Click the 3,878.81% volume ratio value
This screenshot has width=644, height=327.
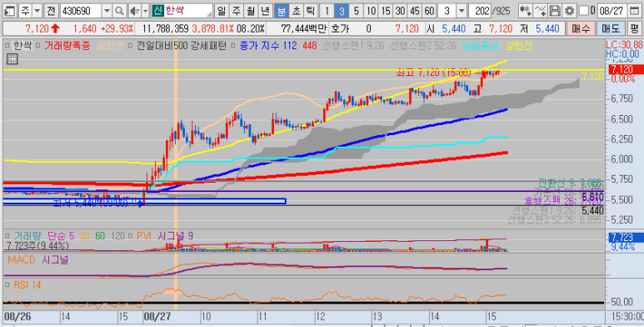[212, 29]
